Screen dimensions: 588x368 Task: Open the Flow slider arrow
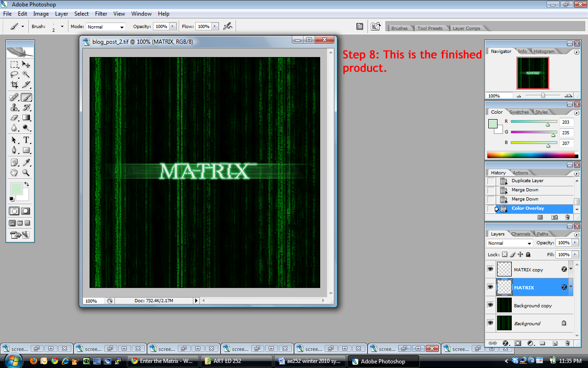(215, 27)
